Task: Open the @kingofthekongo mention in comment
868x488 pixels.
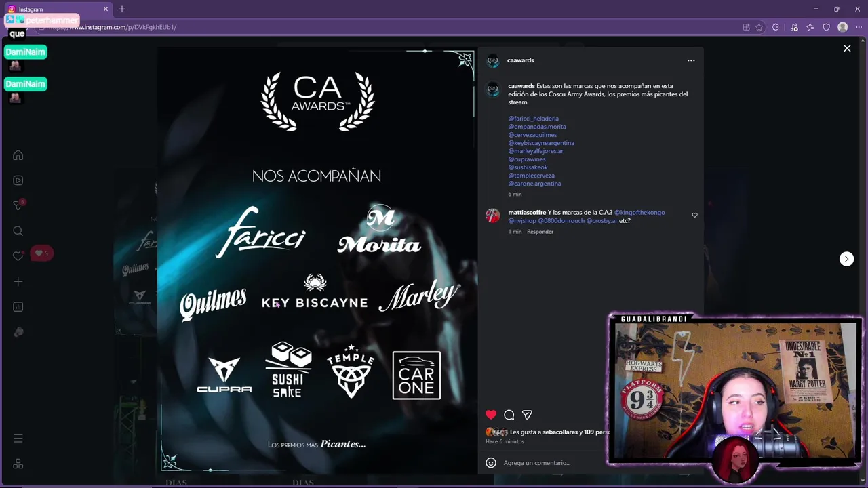Action: click(639, 212)
